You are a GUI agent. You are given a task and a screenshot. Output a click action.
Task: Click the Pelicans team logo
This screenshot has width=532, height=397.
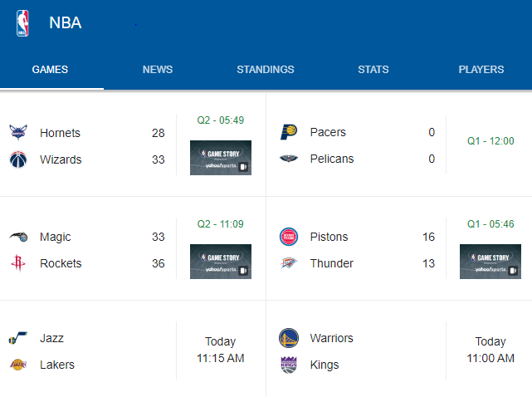pyautogui.click(x=289, y=159)
